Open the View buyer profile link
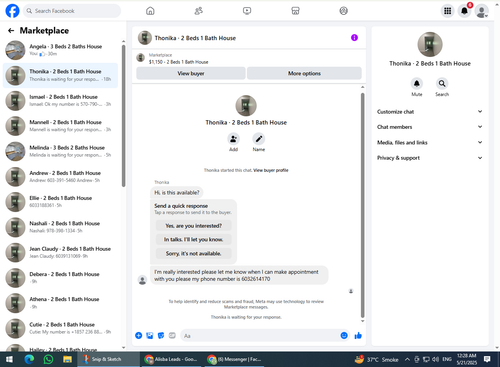Viewport: 500px width, 367px height. tap(271, 170)
